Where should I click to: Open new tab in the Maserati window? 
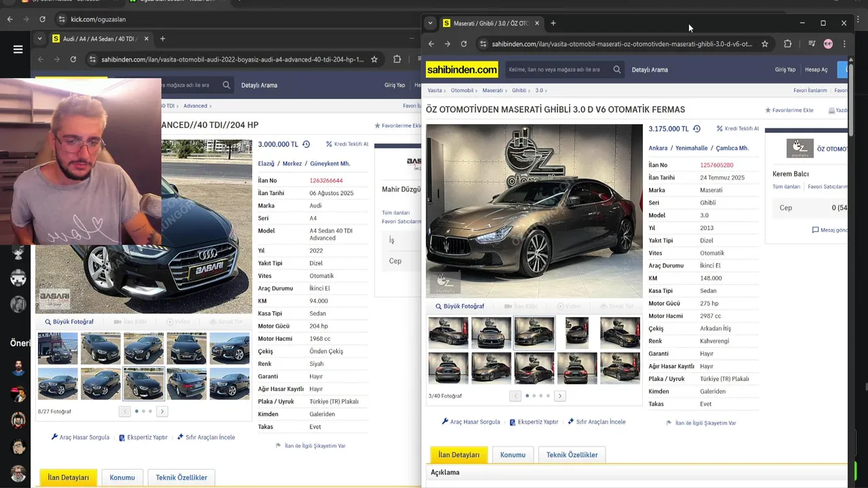click(553, 23)
